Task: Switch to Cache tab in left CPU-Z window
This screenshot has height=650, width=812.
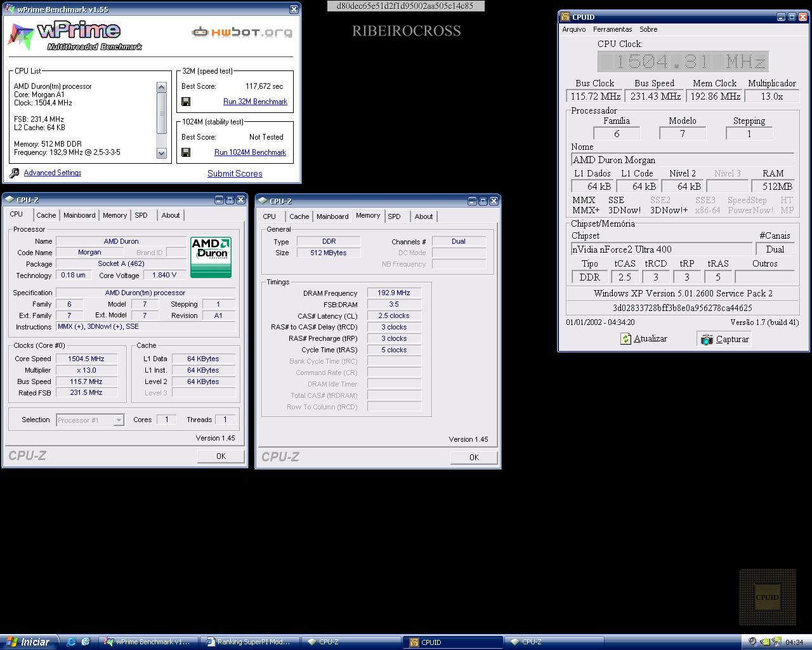Action: tap(46, 215)
